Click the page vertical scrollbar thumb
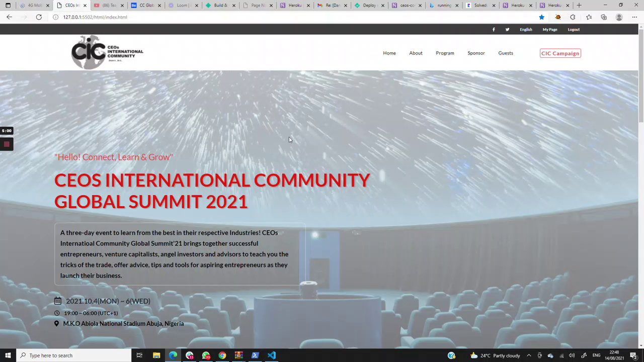Screen dimensions: 644x362 coord(641,75)
